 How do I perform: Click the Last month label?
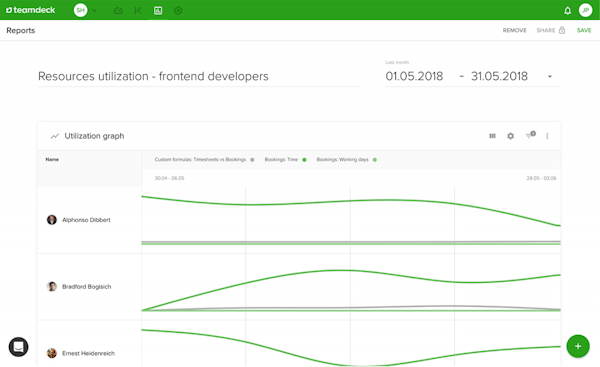(x=397, y=62)
